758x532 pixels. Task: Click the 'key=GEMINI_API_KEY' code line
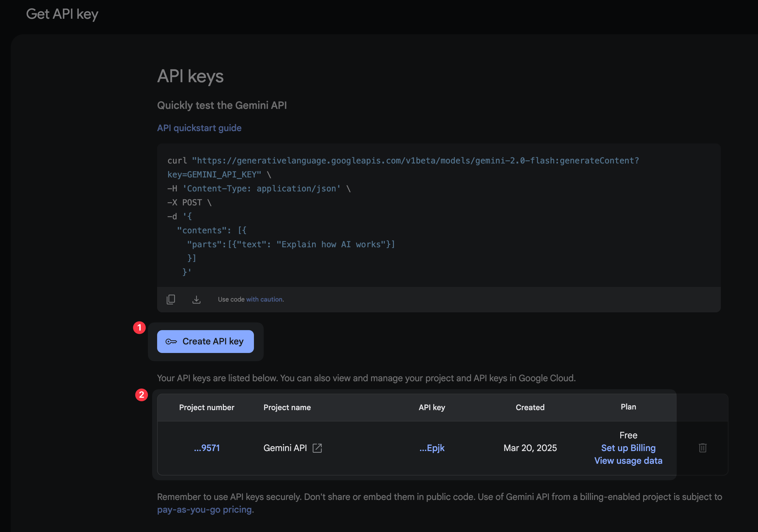tap(219, 174)
